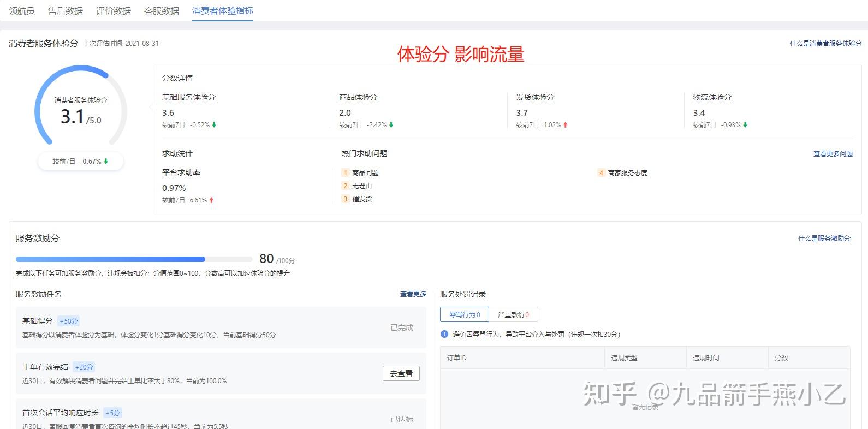Click the red up arrow beside 1.02%

(x=565, y=125)
